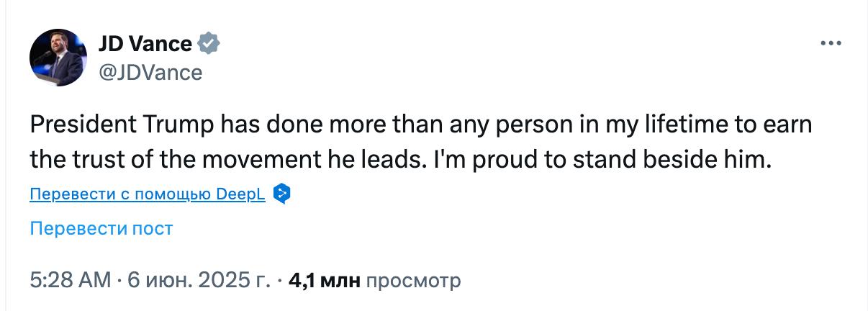Click the word "person" in the post

[530, 125]
